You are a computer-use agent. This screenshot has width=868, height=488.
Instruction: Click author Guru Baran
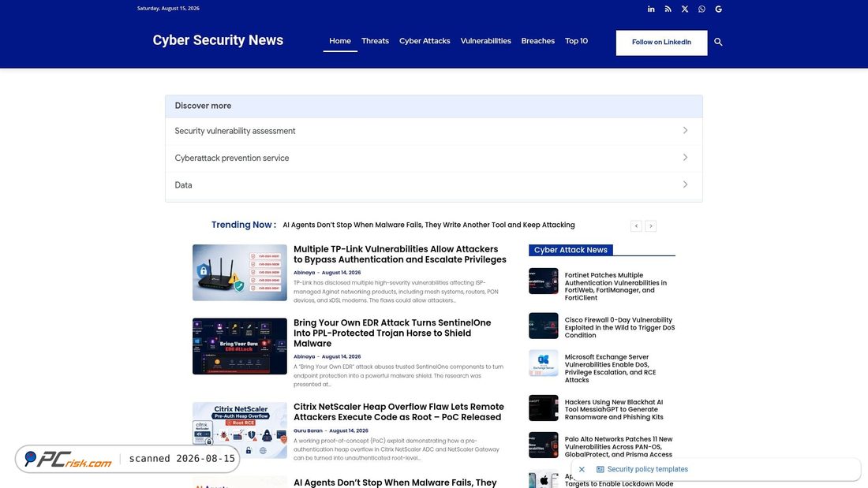[308, 431]
